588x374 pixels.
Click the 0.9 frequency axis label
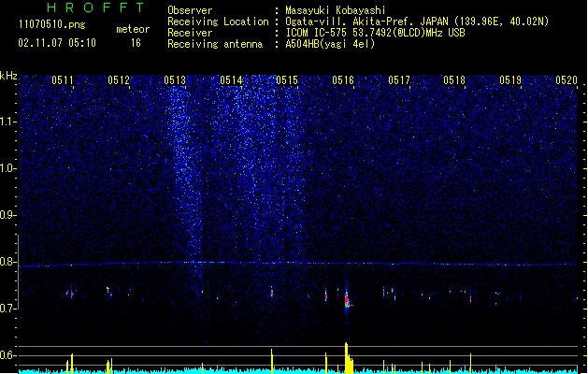(7, 215)
